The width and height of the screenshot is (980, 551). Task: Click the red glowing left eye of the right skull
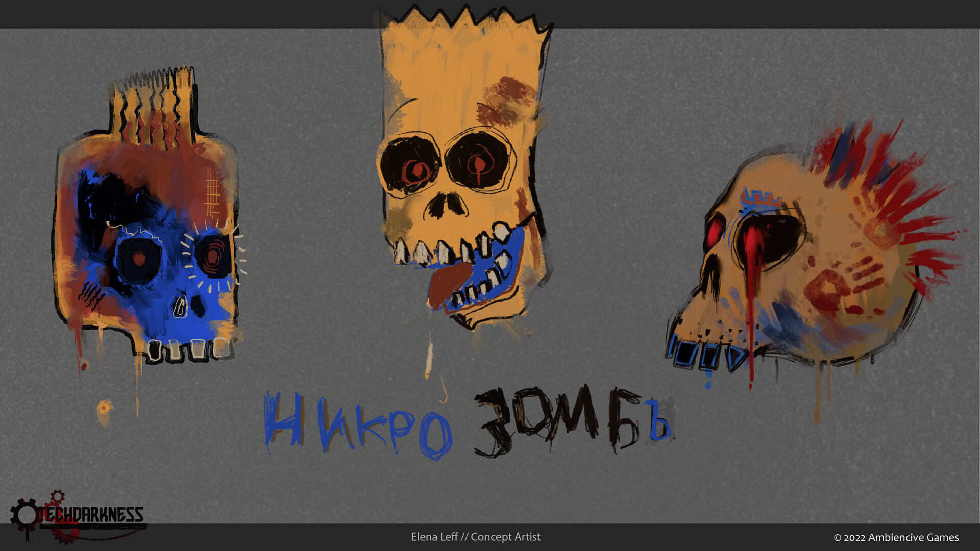(x=715, y=232)
